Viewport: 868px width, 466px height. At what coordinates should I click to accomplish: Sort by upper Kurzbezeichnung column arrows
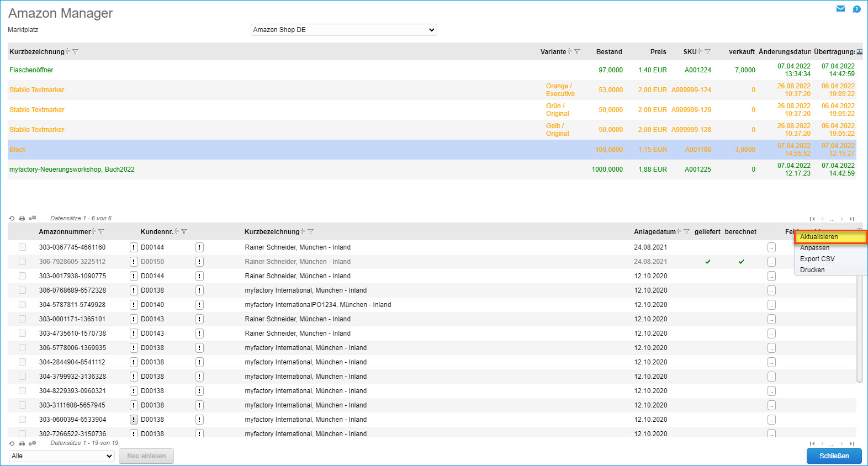(x=68, y=52)
